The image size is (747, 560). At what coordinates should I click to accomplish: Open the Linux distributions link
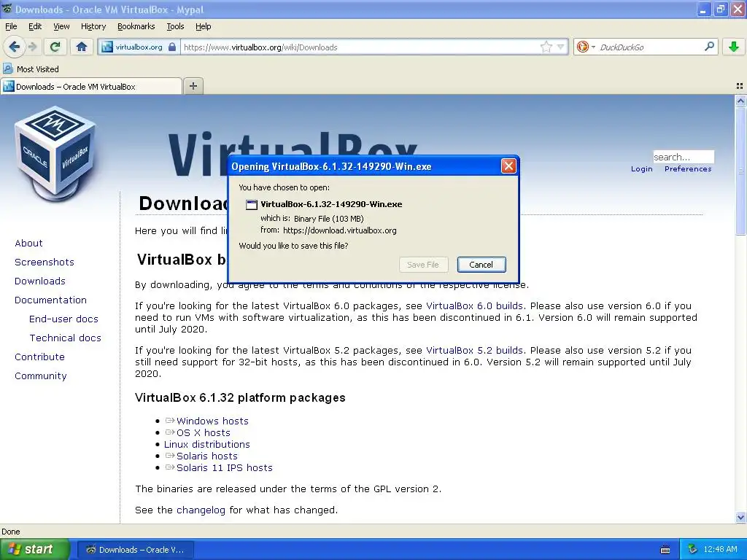206,444
